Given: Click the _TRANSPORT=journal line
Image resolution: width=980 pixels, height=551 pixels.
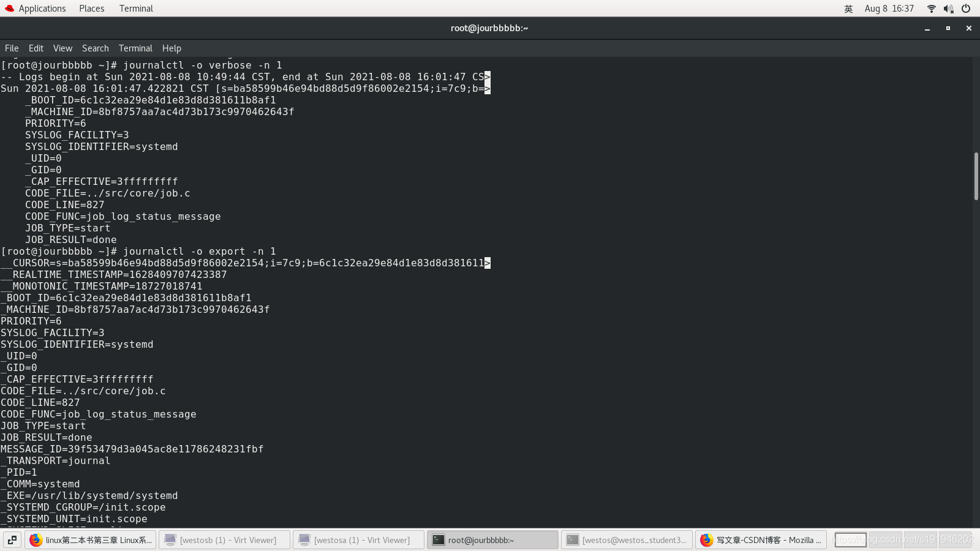Looking at the screenshot, I should click(56, 461).
